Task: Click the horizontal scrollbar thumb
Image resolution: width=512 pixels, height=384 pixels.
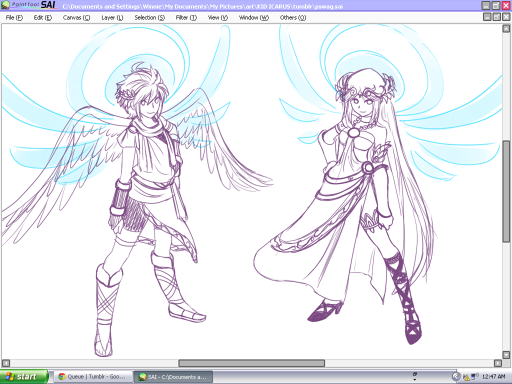Action: point(251,363)
